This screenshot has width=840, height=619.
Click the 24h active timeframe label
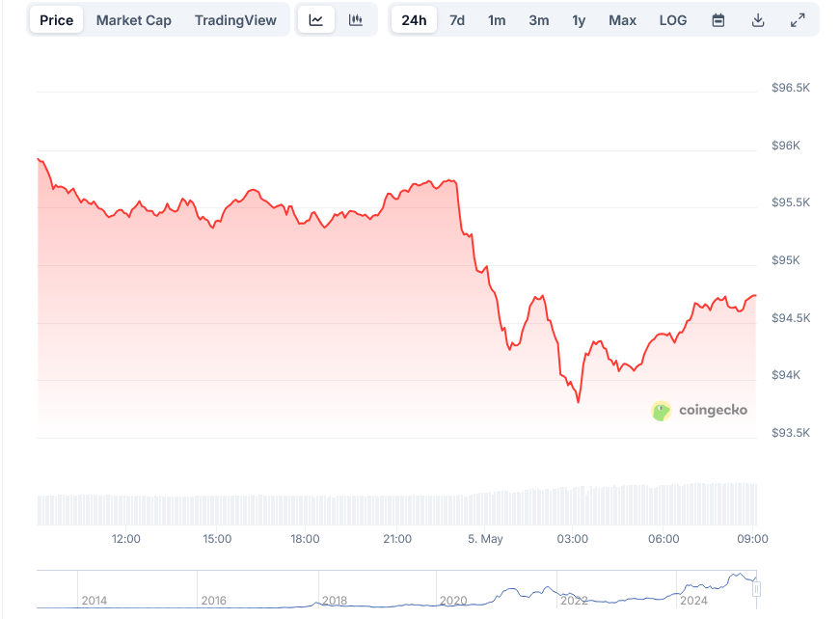point(413,19)
